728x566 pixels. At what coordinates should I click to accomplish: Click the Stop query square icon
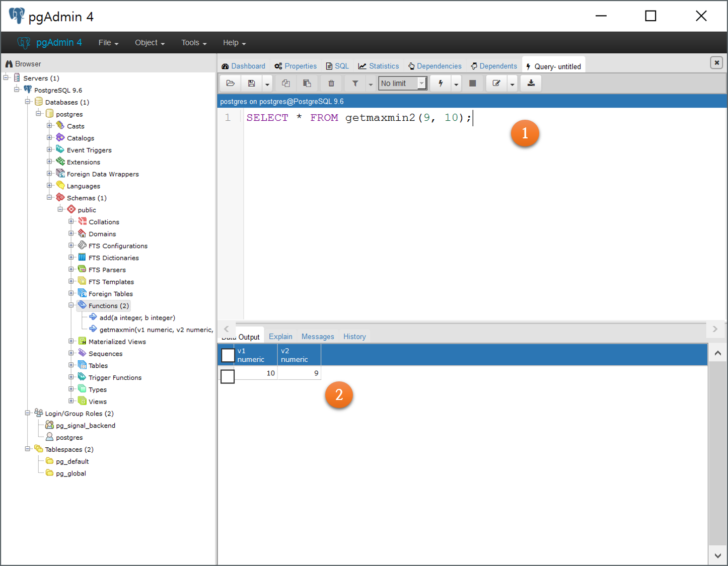click(473, 84)
